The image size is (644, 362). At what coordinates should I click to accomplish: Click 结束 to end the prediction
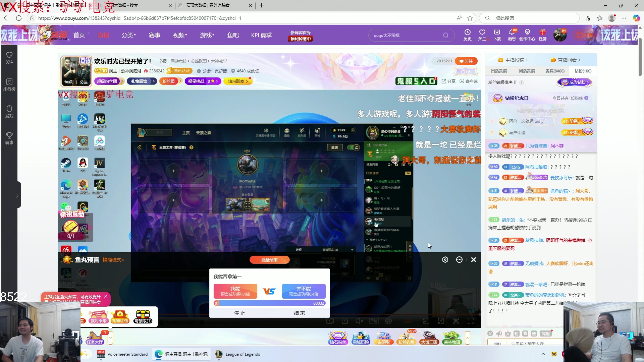click(300, 313)
